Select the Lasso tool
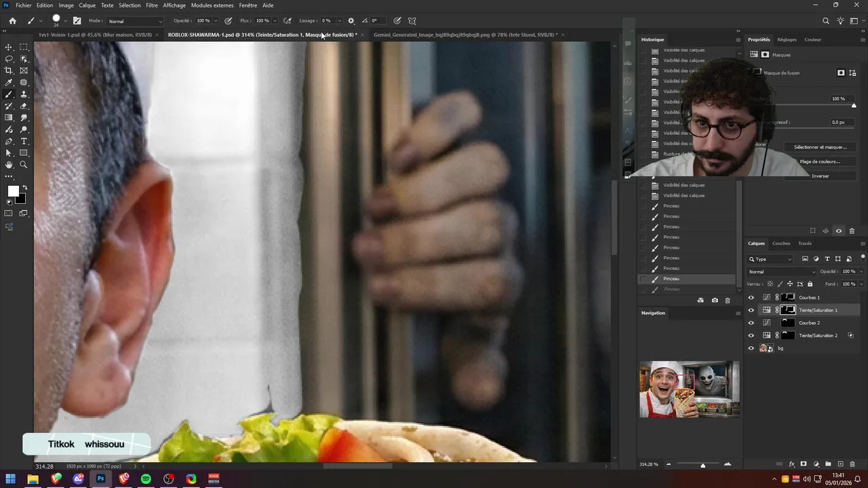The height and width of the screenshot is (488, 868). [x=9, y=59]
